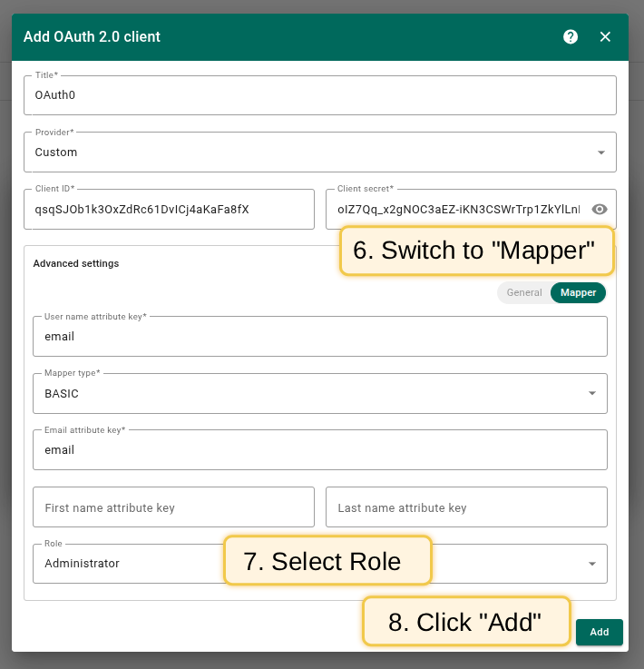Screen dimensions: 644x669
Task: Edit the User name attribute key field
Action: pos(319,337)
